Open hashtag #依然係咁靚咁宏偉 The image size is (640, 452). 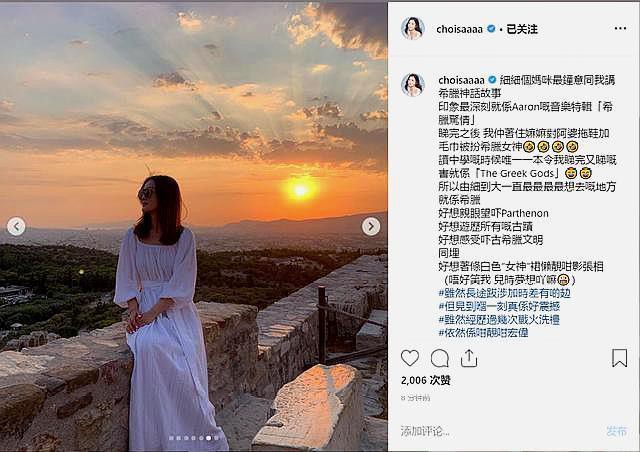(483, 332)
